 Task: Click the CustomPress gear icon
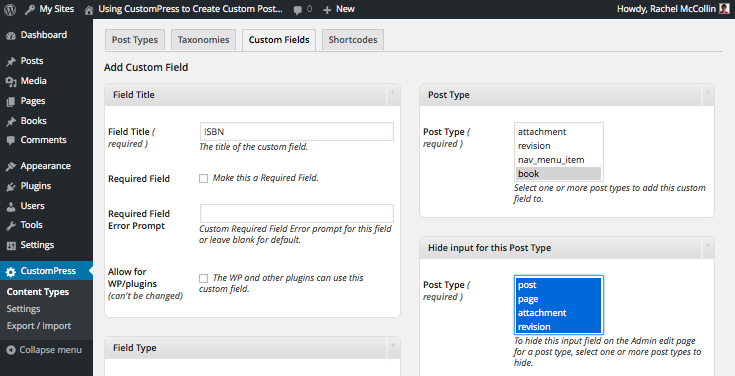[11, 271]
